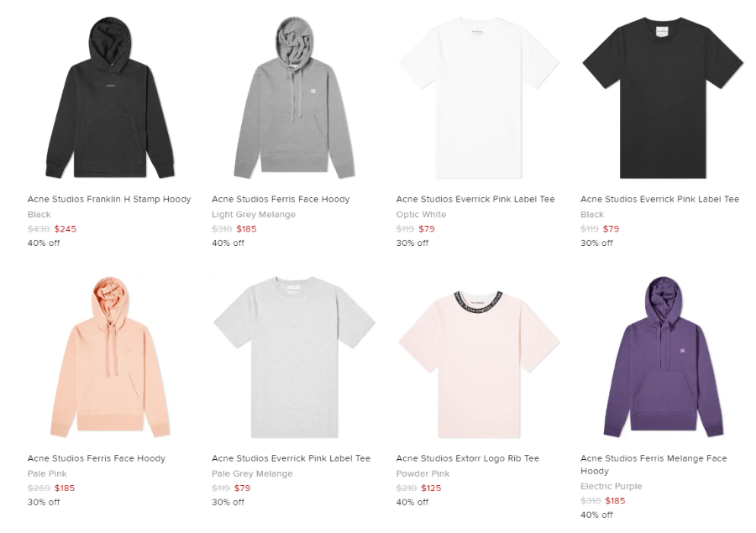The height and width of the screenshot is (533, 756).
Task: Click the Ferris Face Hoody title above Pale Pink
Action: [x=97, y=458]
